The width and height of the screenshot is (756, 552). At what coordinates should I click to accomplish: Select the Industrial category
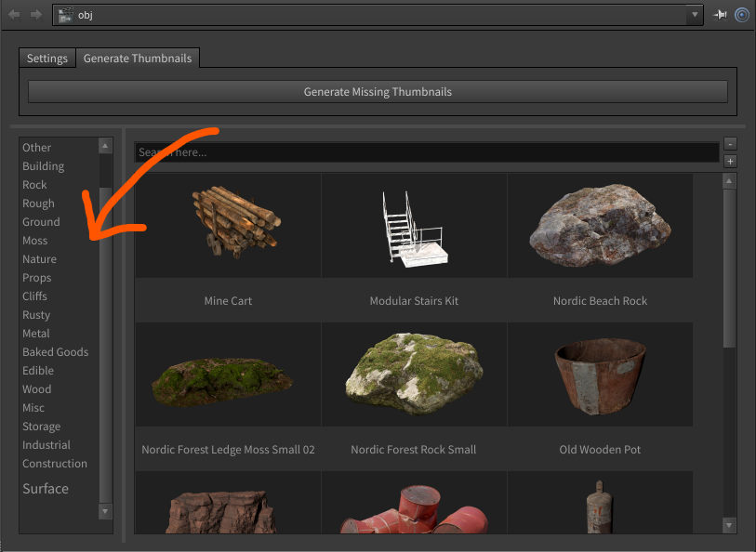(46, 445)
